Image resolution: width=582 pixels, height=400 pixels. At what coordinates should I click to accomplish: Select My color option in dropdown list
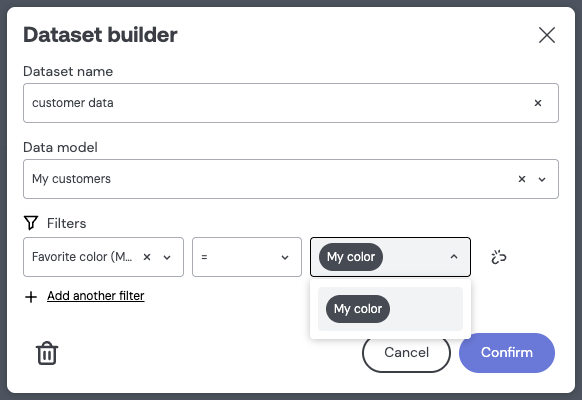coord(390,309)
